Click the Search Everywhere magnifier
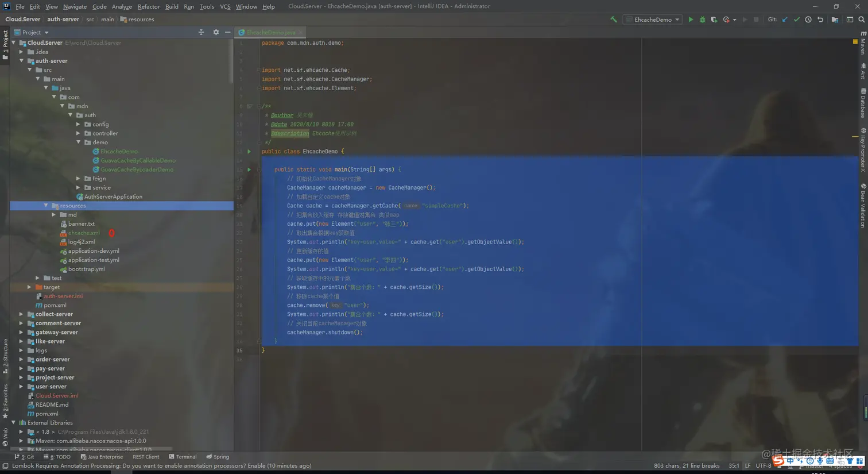868x474 pixels. tap(862, 20)
